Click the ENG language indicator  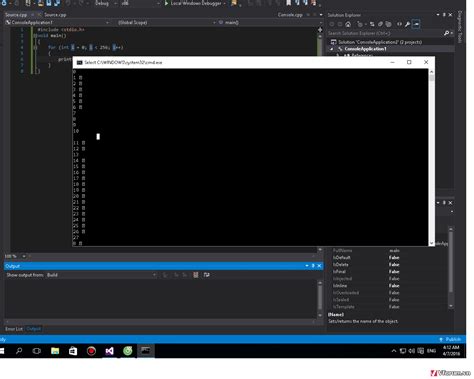click(x=431, y=351)
